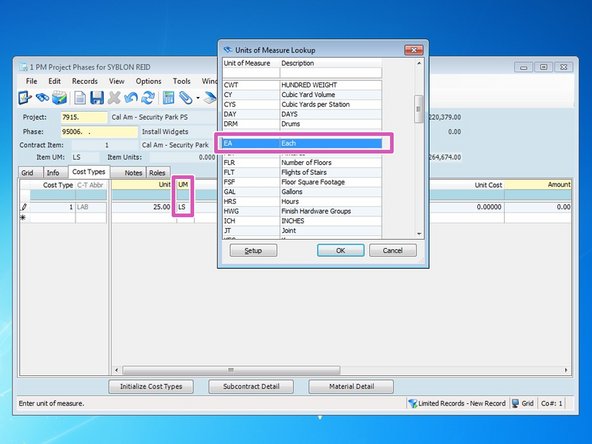
Task: Click the Unit of Measure filter field
Action: (251, 72)
